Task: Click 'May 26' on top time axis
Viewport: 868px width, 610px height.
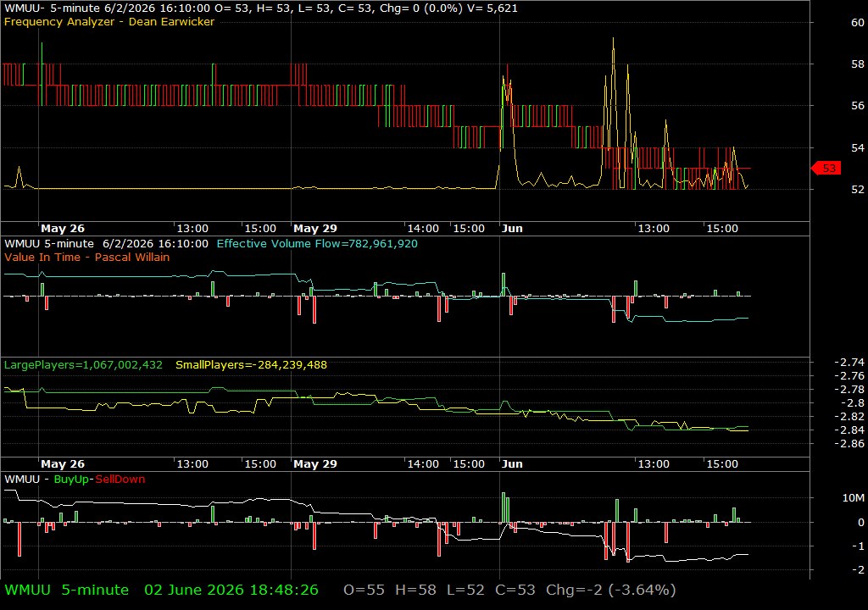Action: click(63, 228)
